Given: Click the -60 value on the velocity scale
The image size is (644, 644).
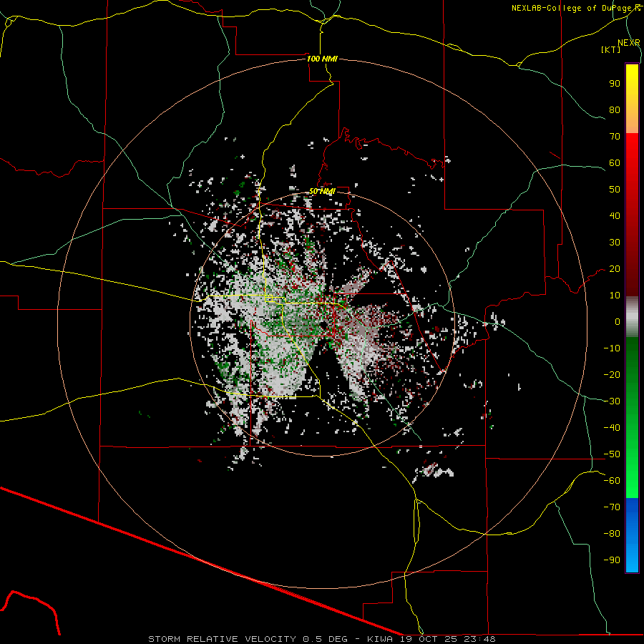Looking at the screenshot, I should [612, 481].
